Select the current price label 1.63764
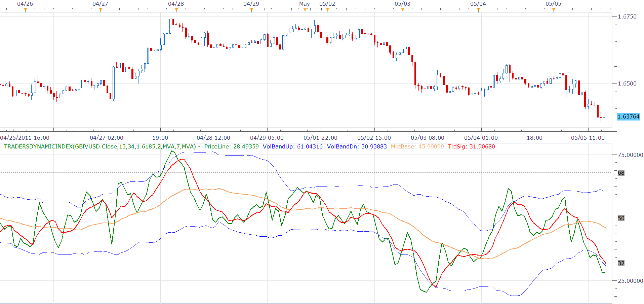This screenshot has width=644, height=304. pyautogui.click(x=629, y=117)
